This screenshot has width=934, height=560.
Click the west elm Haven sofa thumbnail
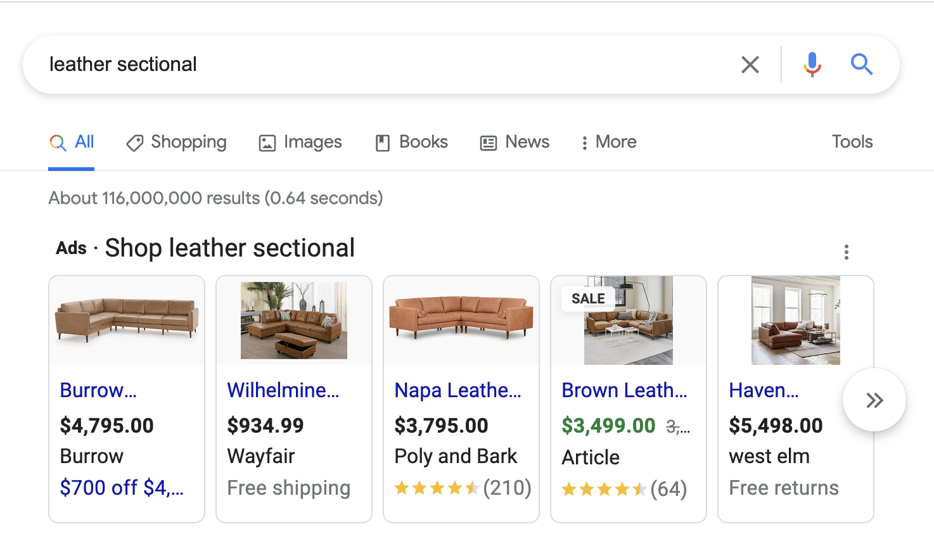[x=795, y=321]
